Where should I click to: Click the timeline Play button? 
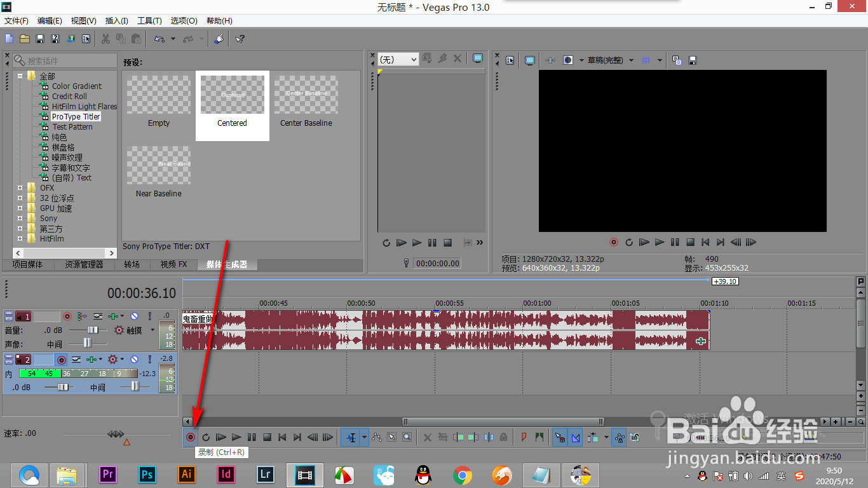pos(236,437)
